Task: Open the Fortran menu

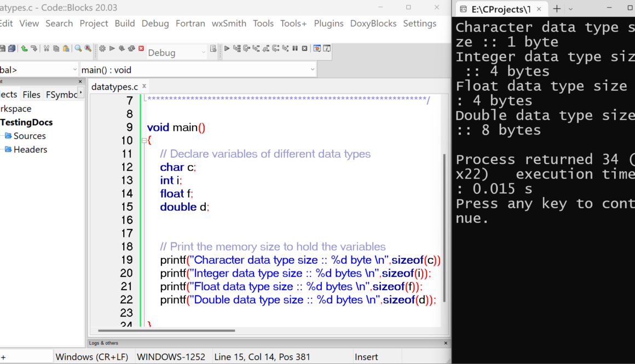Action: pos(190,24)
